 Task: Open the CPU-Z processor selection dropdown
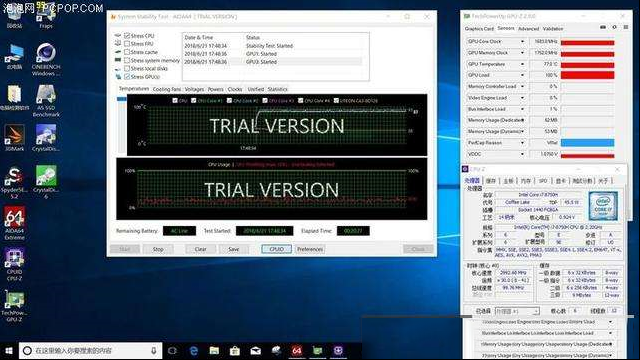pos(517,311)
